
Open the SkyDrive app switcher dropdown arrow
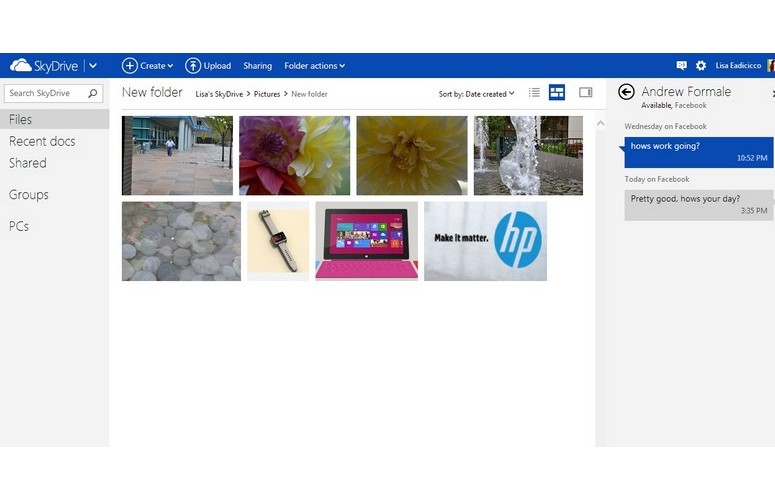click(92, 65)
